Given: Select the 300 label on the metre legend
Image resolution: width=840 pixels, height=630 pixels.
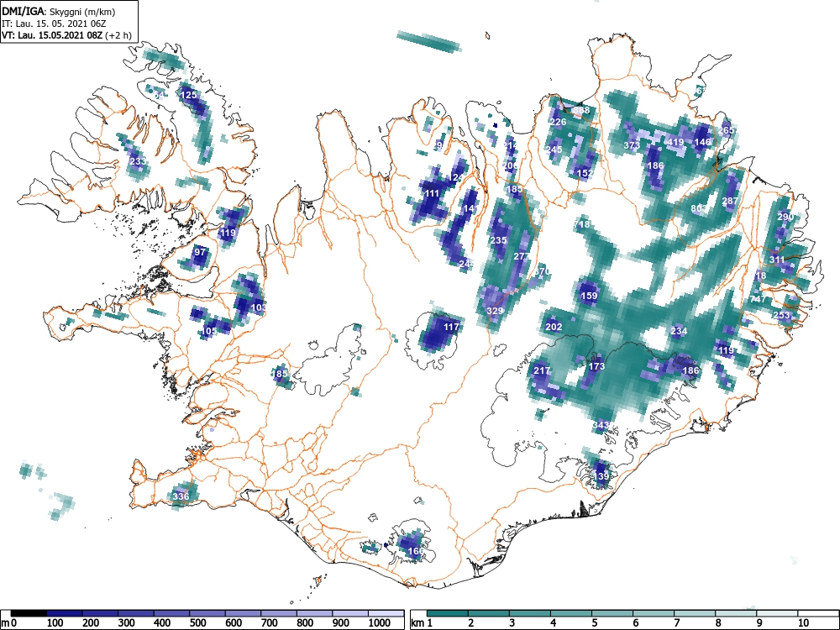Looking at the screenshot, I should pyautogui.click(x=126, y=623).
